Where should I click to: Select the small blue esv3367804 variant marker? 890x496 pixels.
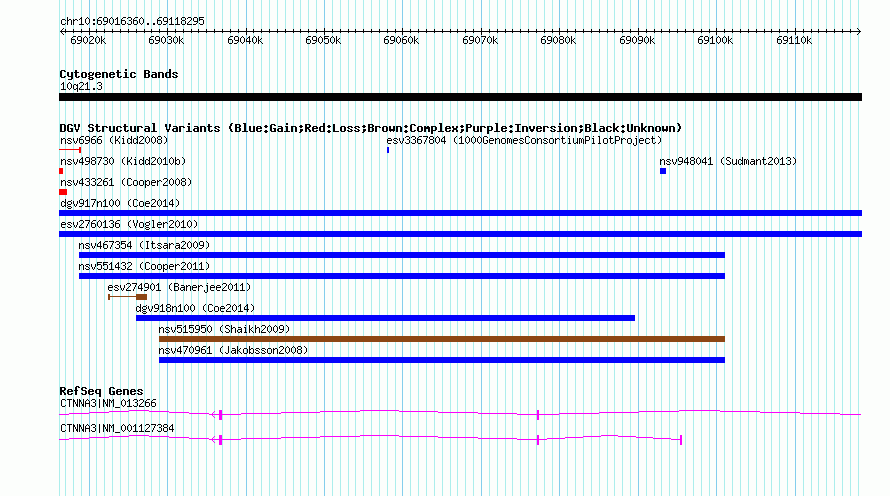click(x=388, y=150)
